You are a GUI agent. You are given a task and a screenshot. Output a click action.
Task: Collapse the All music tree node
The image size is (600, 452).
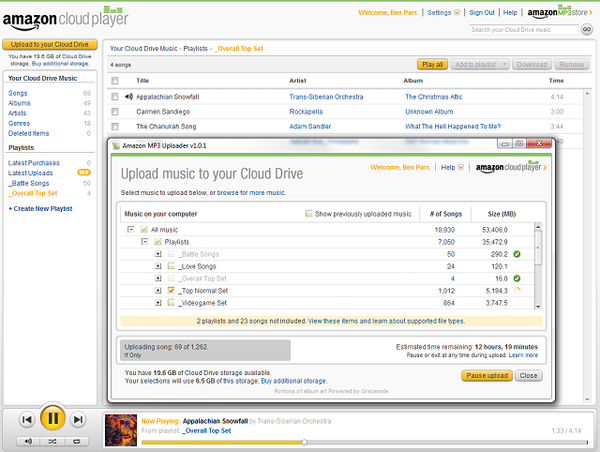131,230
